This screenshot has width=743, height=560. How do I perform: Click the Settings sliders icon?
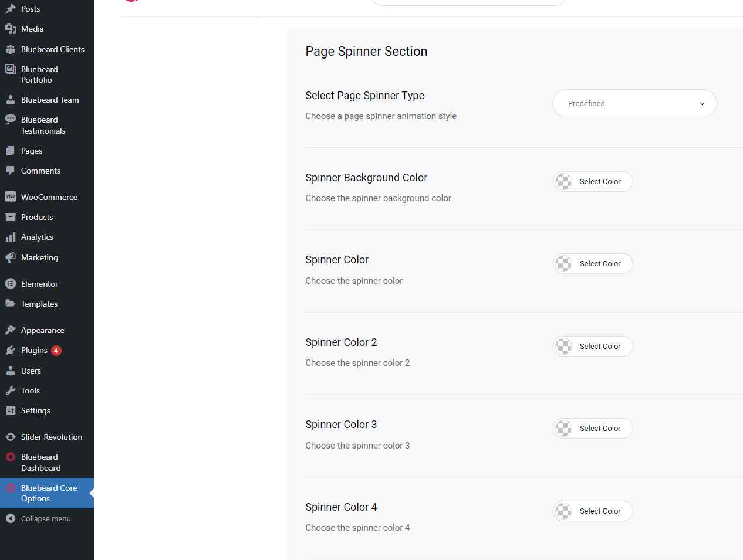coord(11,410)
